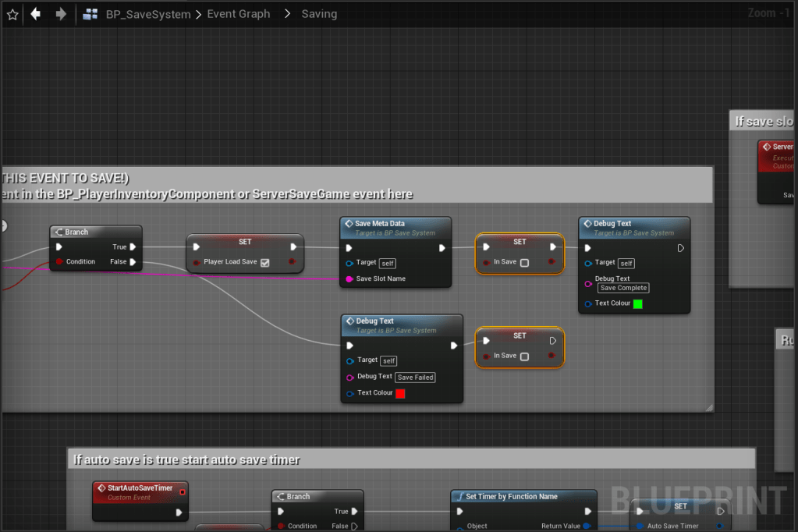Click the blueprint icon beside BP_SaveSystem
This screenshot has height=532, width=798.
(x=90, y=14)
